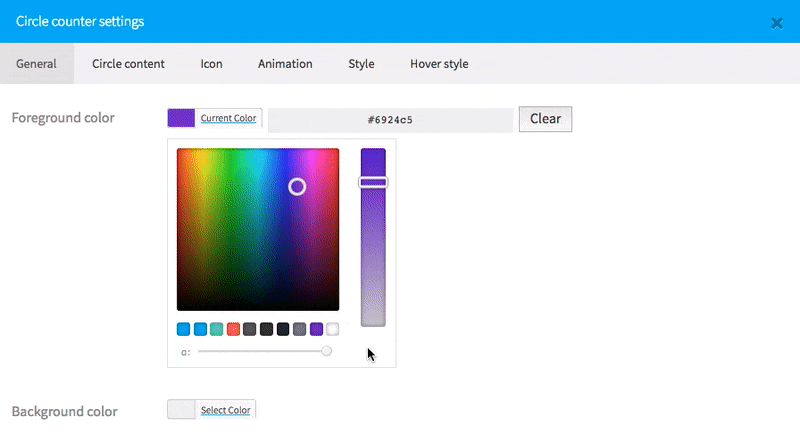The image size is (800, 443).
Task: Click the purple foreground color preview swatch
Action: [x=181, y=118]
